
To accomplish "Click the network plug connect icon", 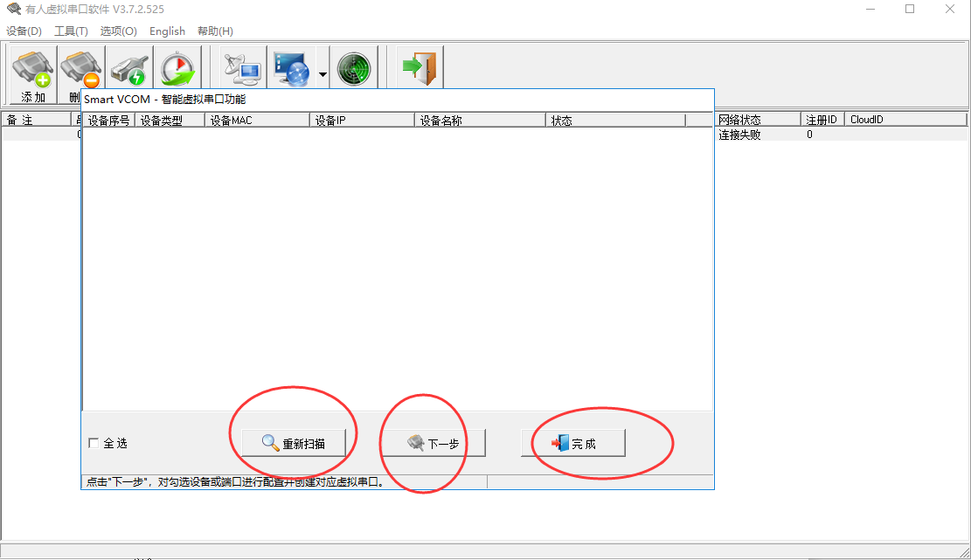I will coord(129,68).
